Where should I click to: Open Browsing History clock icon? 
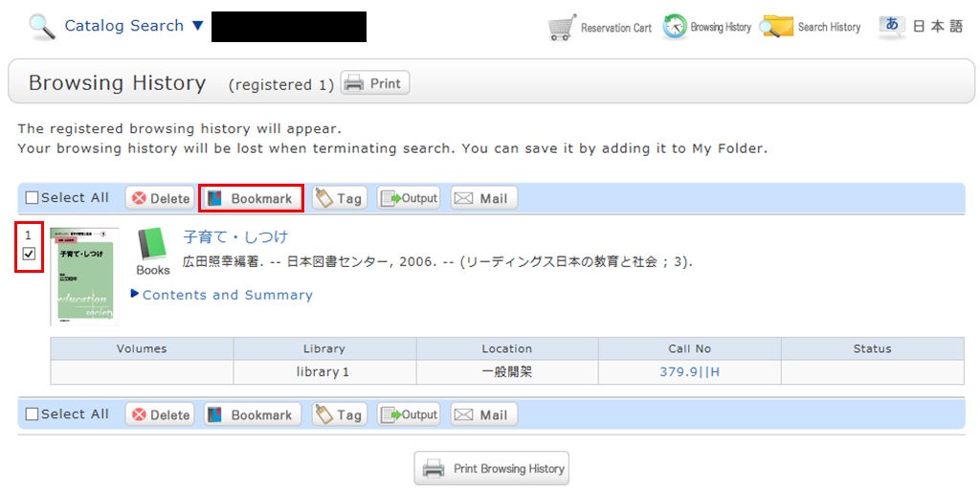[675, 27]
